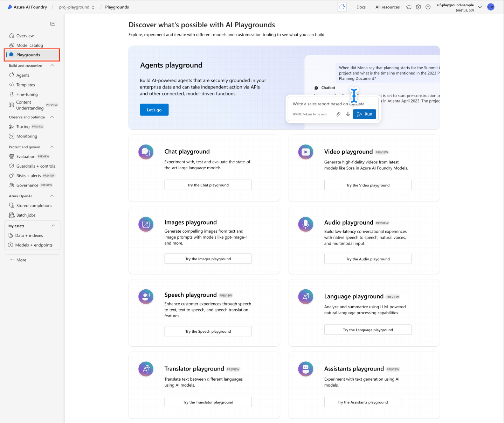Screen dimensions: 504x423
Task: Open the aif-playground-sample resource dropdown
Action: click(x=480, y=7)
